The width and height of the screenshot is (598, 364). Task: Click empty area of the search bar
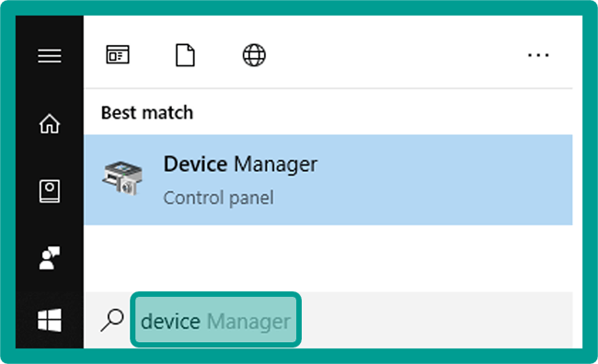coord(435,320)
